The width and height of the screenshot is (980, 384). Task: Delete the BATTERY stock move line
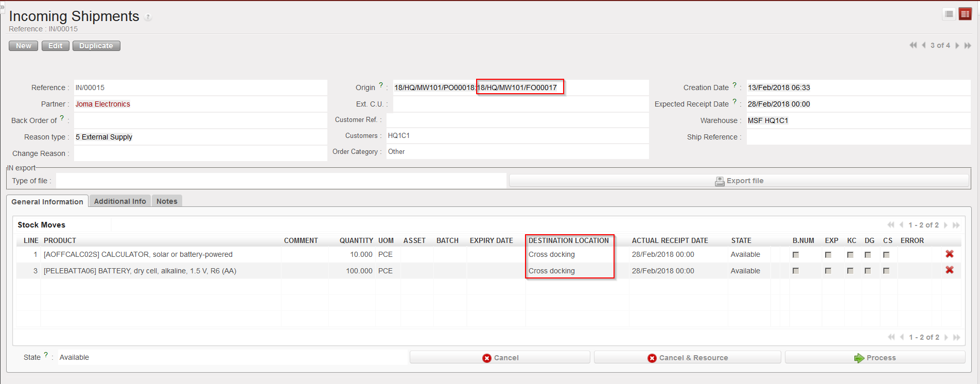950,270
